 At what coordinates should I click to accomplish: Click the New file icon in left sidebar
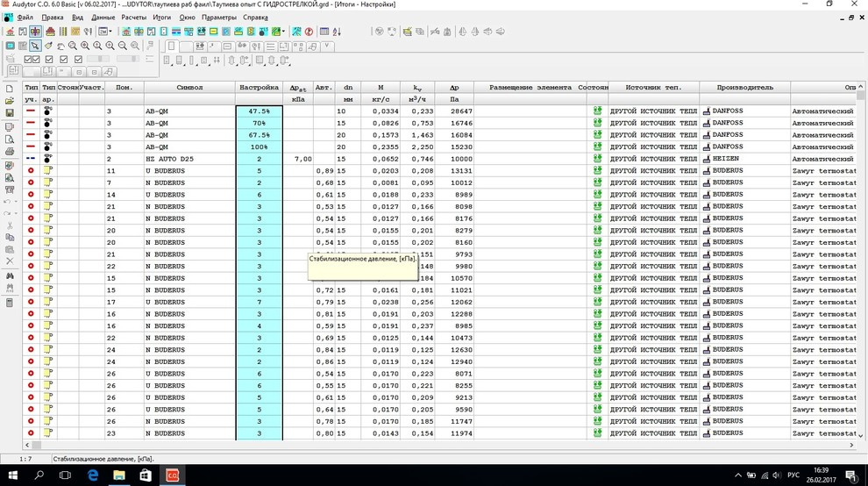(10, 89)
